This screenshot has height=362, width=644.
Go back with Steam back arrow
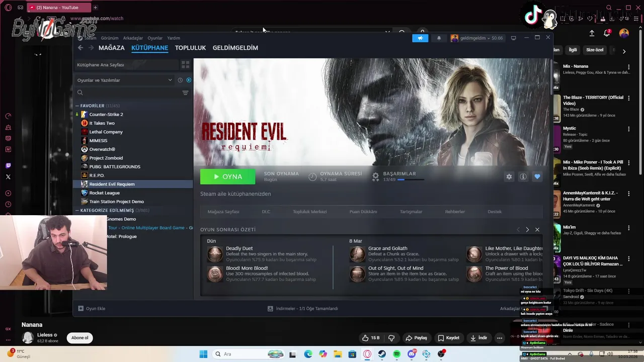[80, 48]
